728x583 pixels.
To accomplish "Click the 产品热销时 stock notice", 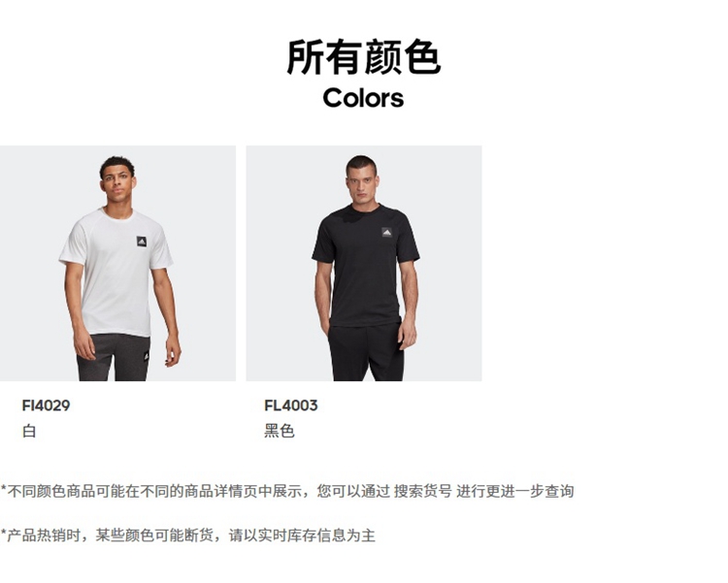I will [187, 535].
